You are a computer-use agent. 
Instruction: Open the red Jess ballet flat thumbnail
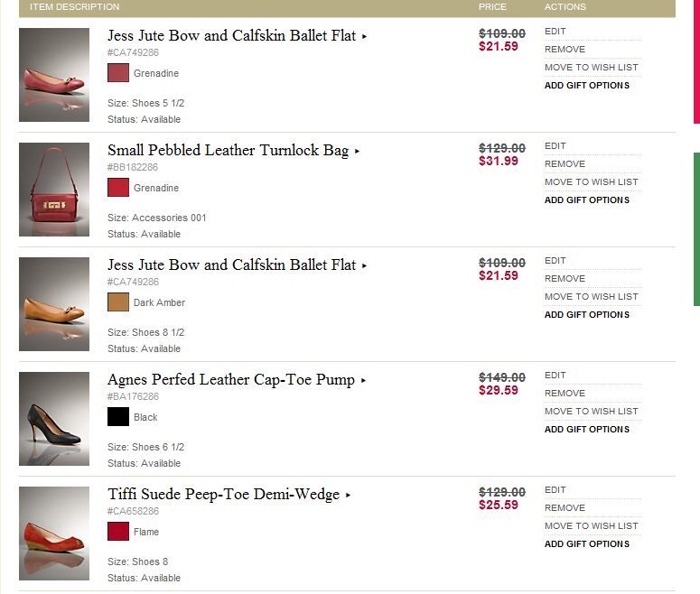(x=54, y=75)
